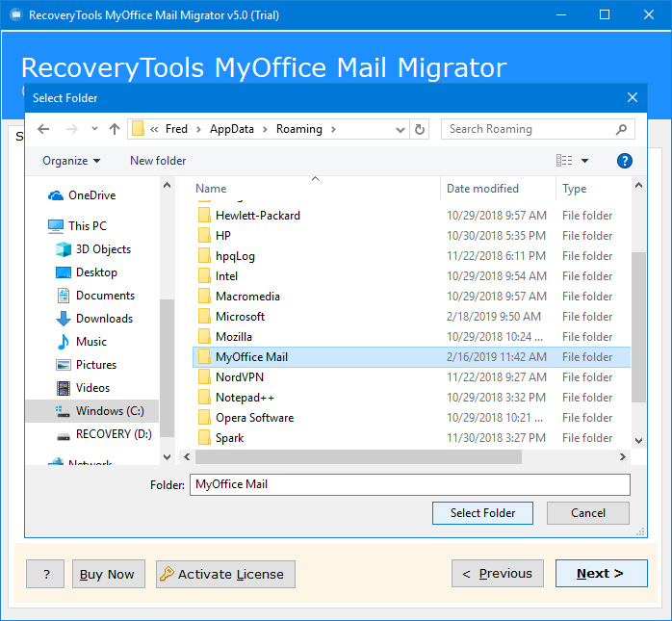Image resolution: width=672 pixels, height=621 pixels.
Task: Click the Folder name input field
Action: point(410,484)
